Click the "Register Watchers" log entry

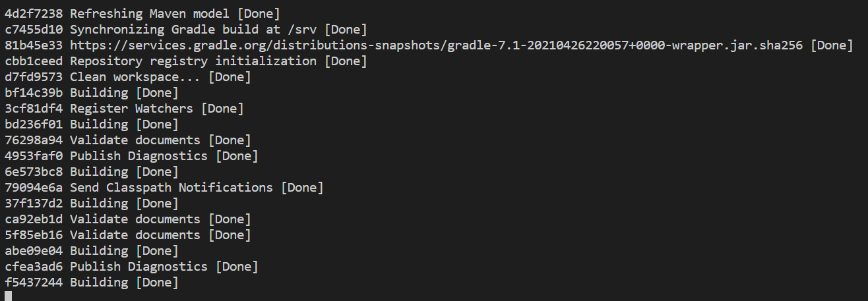tap(131, 109)
